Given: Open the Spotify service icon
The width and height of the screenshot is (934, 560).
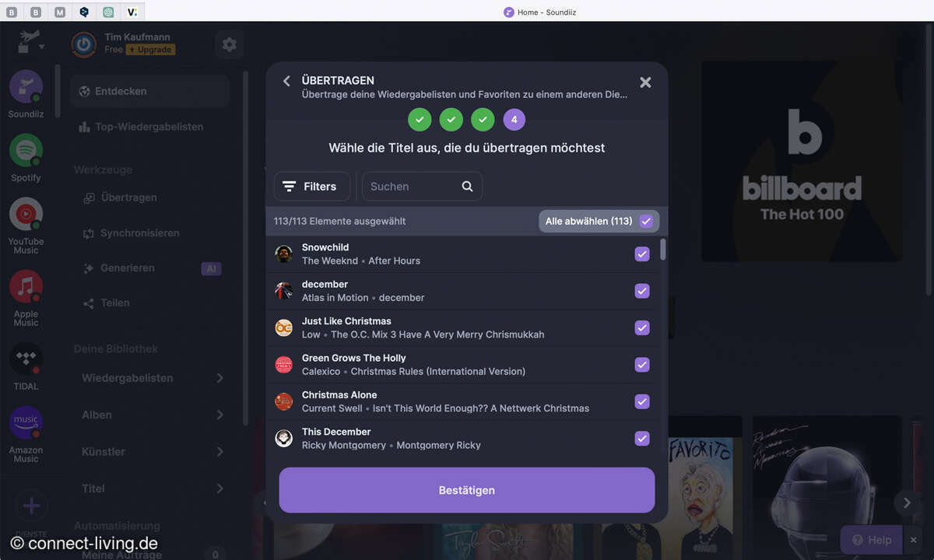Looking at the screenshot, I should point(26,150).
